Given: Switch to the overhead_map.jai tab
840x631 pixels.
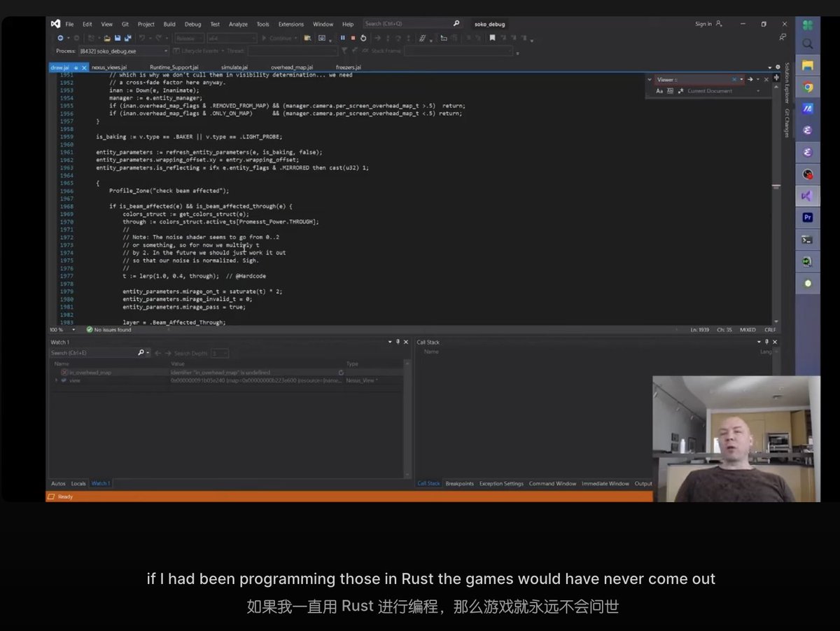Looking at the screenshot, I should click(x=292, y=67).
